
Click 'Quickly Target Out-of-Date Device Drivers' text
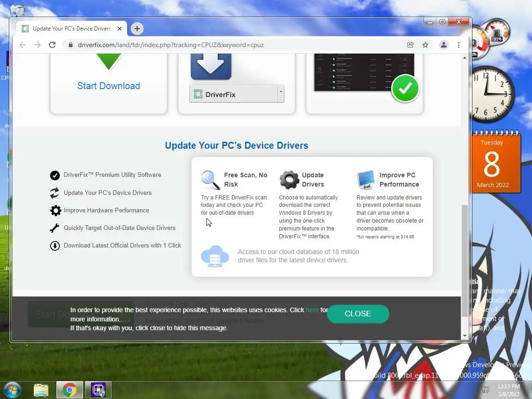[120, 228]
